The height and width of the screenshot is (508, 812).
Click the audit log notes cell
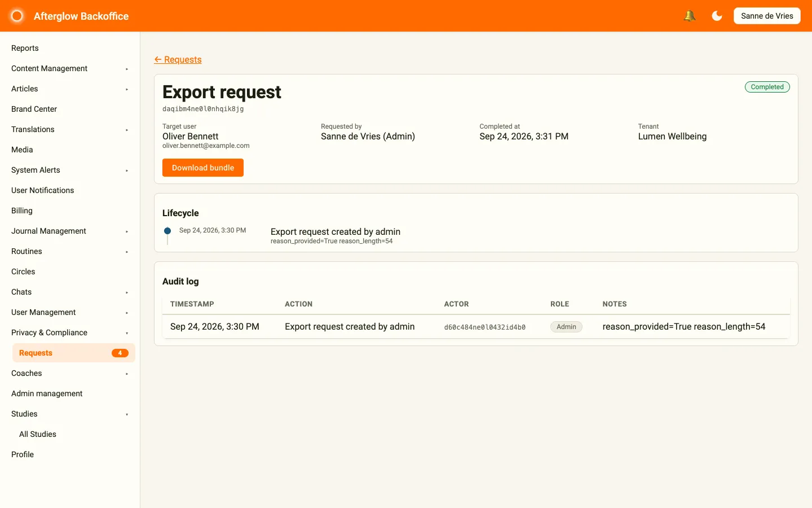[x=684, y=327]
